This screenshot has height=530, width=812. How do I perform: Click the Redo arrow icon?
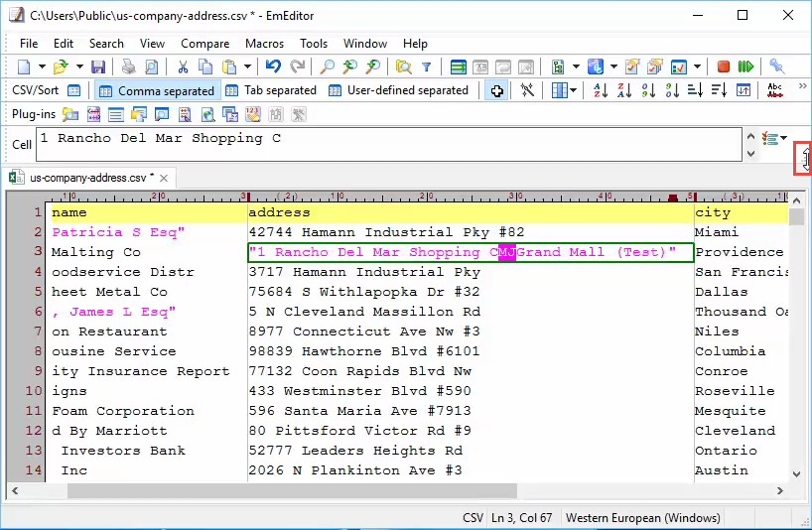click(x=297, y=66)
